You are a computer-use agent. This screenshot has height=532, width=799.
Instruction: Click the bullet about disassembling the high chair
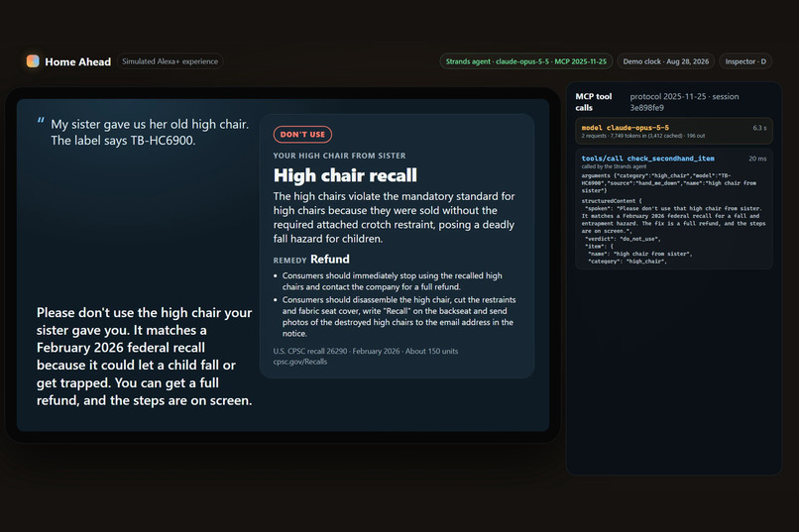pyautogui.click(x=399, y=317)
